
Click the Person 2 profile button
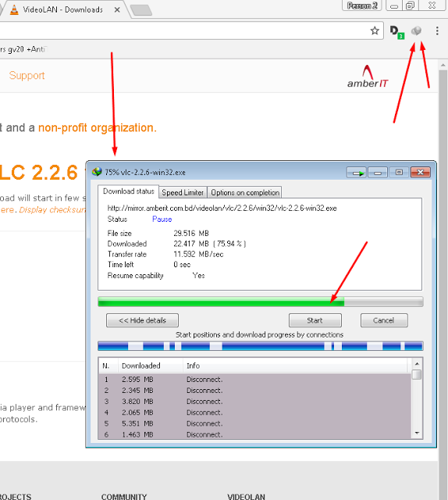pos(362,5)
